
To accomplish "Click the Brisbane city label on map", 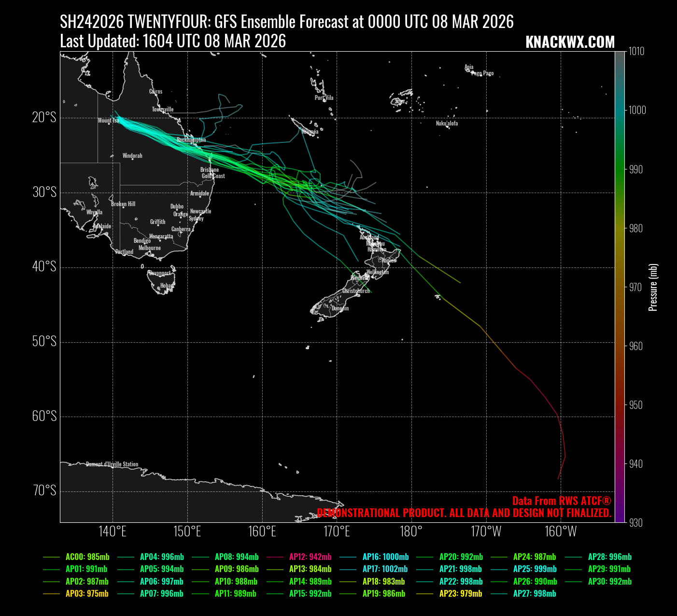I will pos(210,170).
